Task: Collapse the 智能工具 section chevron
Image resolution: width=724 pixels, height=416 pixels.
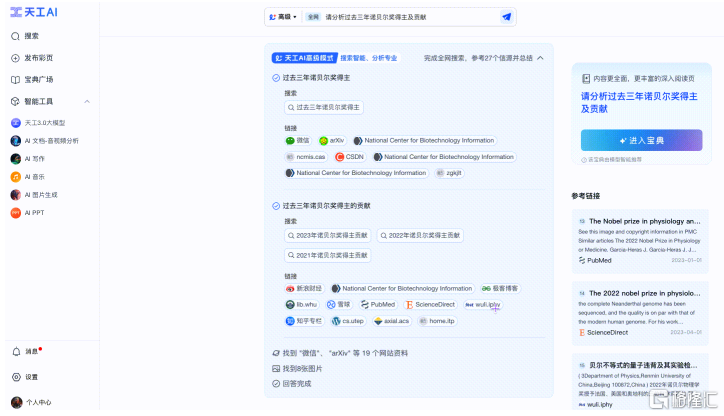Action: pyautogui.click(x=87, y=102)
